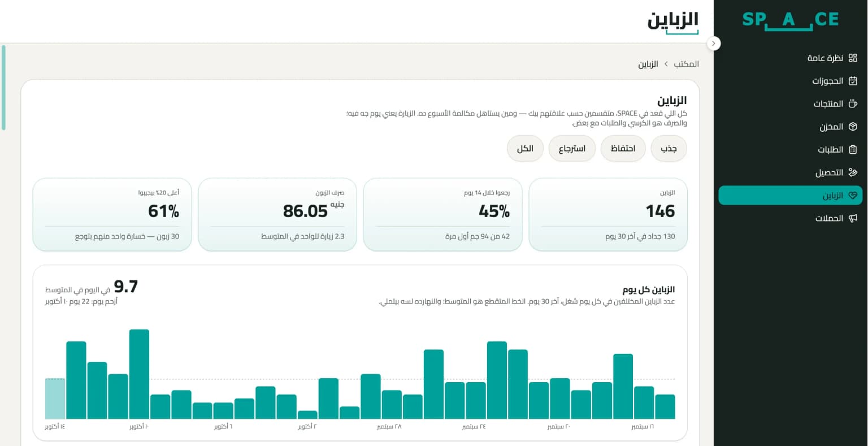
Task: Click the 9.7 daily average value
Action: click(126, 287)
